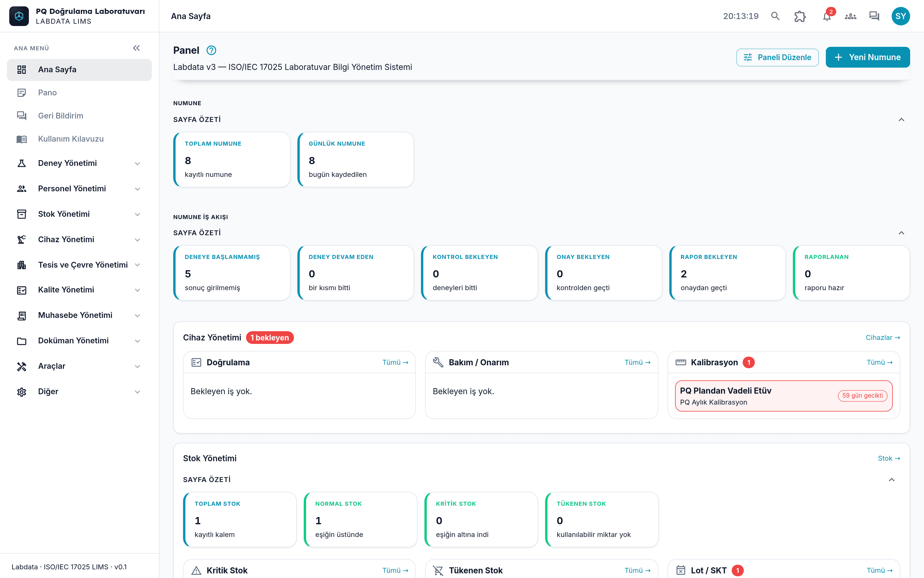The height and width of the screenshot is (578, 924).
Task: Open Kullanım Kılavuzu in the sidebar
Action: point(79,139)
